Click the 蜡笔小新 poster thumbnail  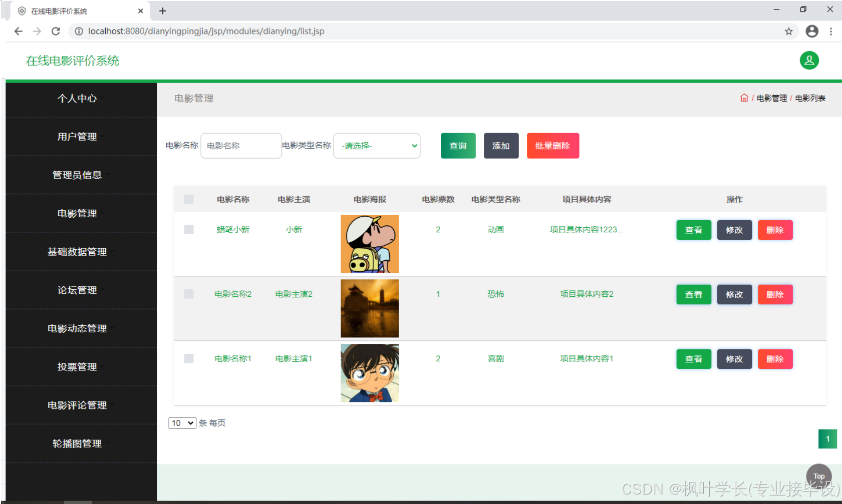click(x=370, y=244)
